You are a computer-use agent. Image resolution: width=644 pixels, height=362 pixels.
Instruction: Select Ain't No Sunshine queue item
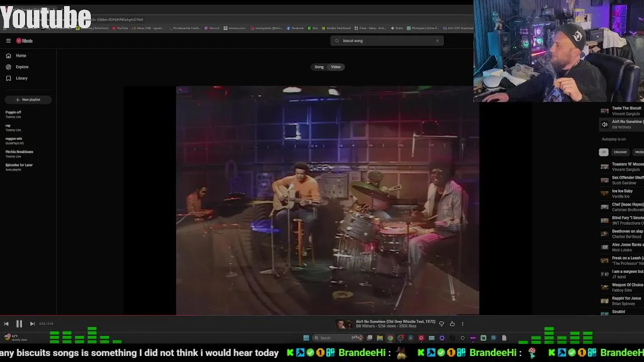pos(622,124)
